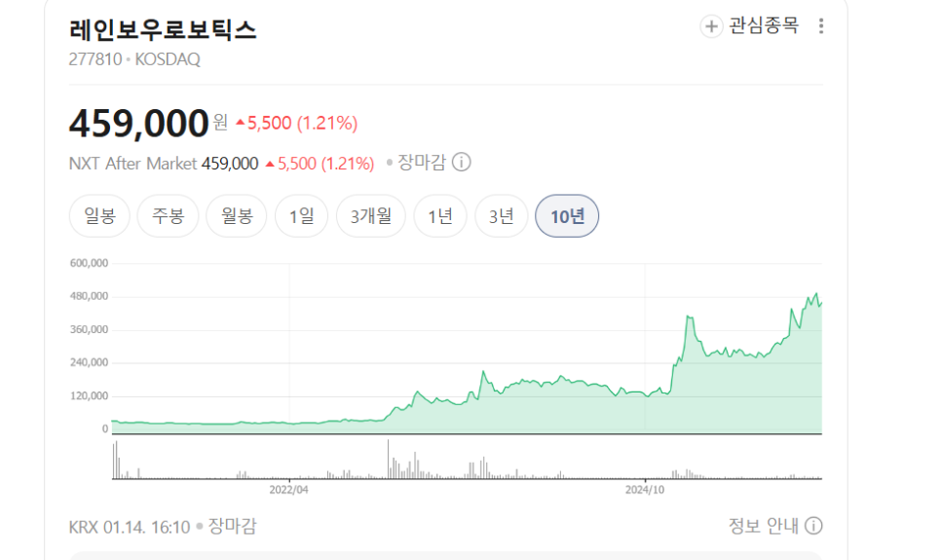Click the info icon next to 장마감
The height and width of the screenshot is (560, 941).
coord(462,163)
